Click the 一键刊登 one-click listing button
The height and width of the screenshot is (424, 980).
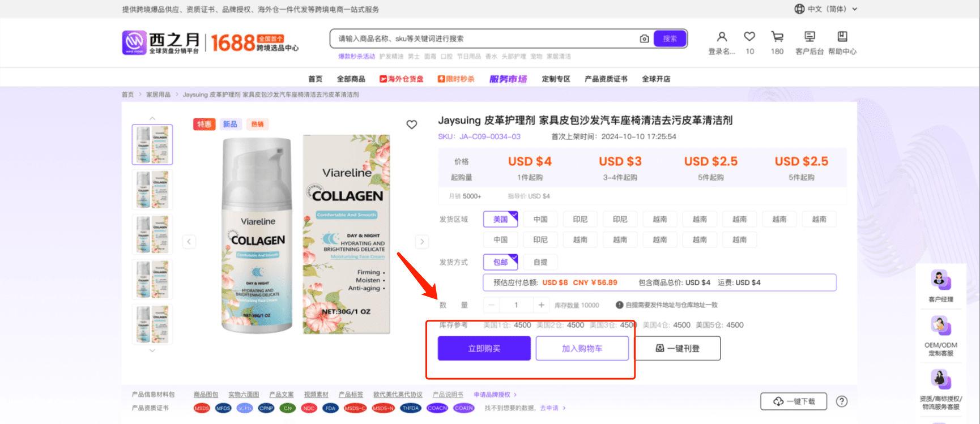coord(678,348)
